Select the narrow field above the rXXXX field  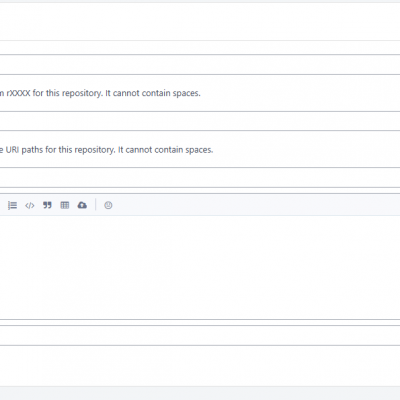point(200,48)
